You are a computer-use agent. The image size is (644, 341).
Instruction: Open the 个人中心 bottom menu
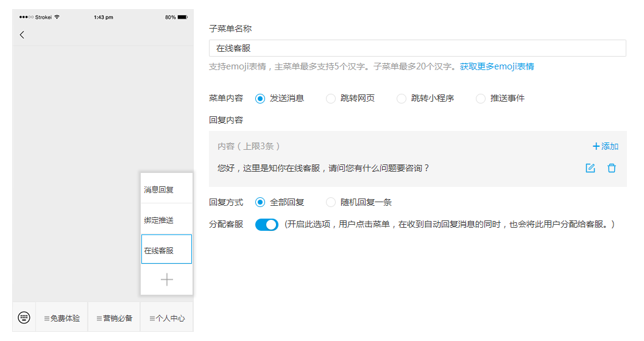(x=167, y=318)
